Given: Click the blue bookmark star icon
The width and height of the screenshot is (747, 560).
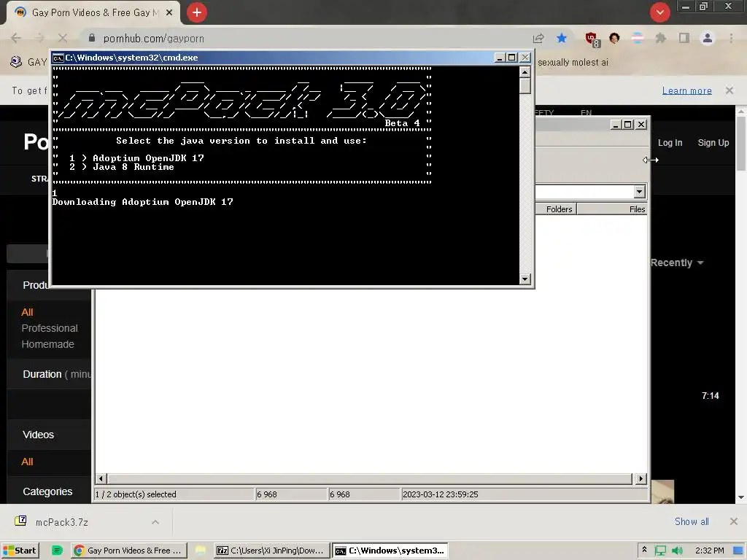Looking at the screenshot, I should (562, 38).
